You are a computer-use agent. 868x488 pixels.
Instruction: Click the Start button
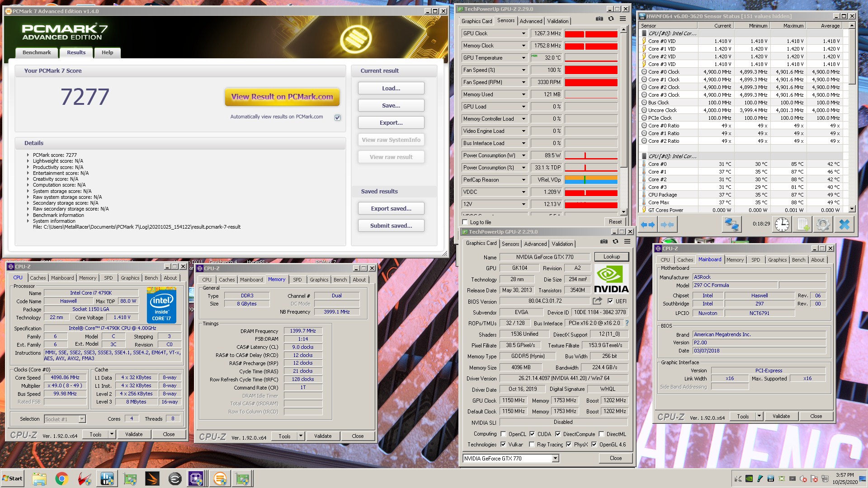click(x=13, y=479)
